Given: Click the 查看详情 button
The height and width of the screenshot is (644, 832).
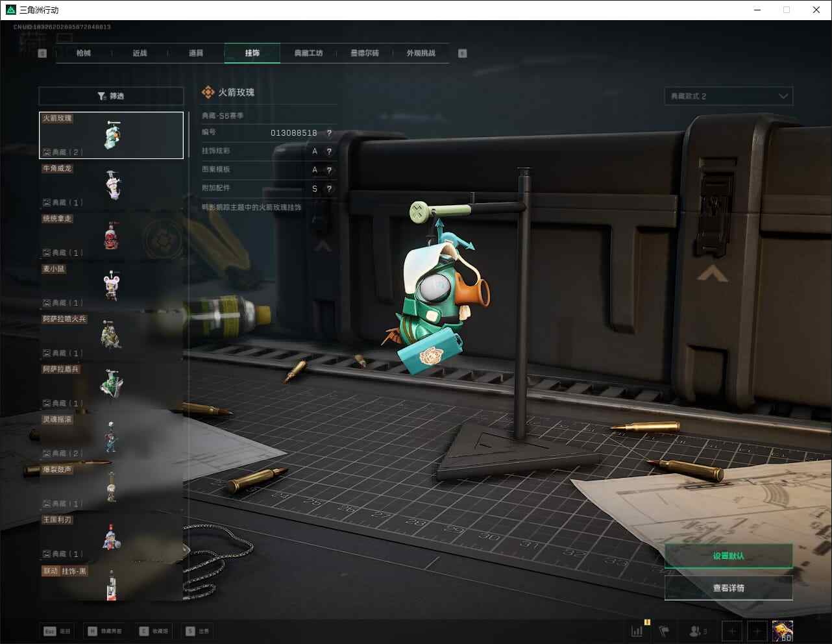Looking at the screenshot, I should coord(728,588).
